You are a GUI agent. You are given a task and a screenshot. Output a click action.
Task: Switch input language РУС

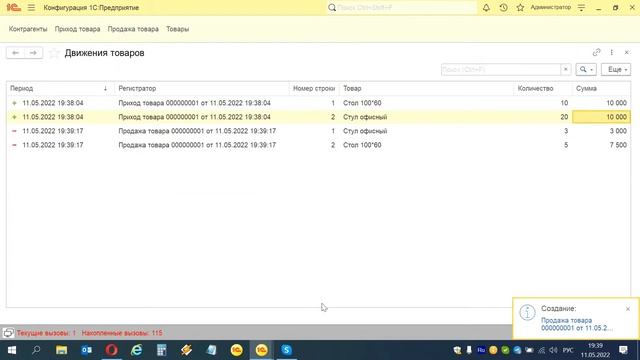[568, 350]
